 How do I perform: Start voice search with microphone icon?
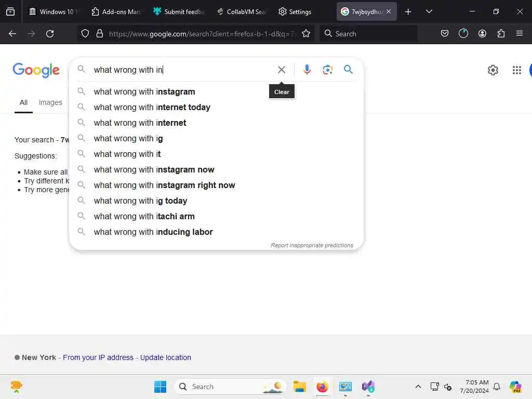click(307, 70)
